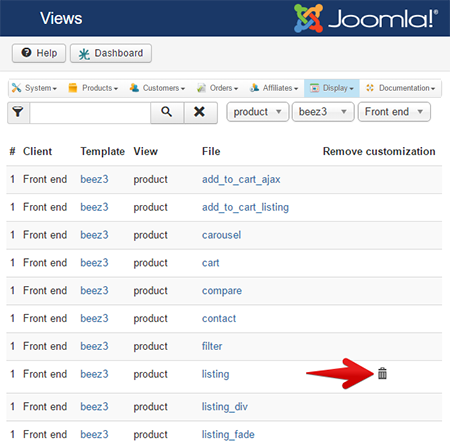Open the Display menu
This screenshot has height=446, width=450.
coord(332,88)
